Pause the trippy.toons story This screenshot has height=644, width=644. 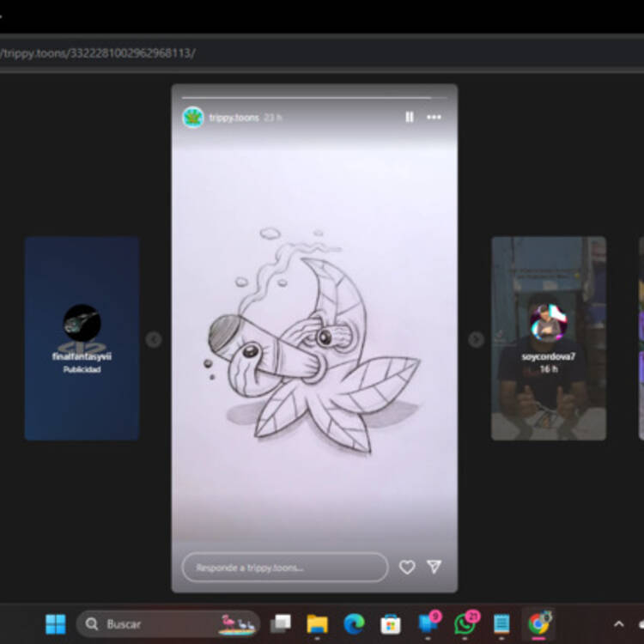tap(409, 117)
